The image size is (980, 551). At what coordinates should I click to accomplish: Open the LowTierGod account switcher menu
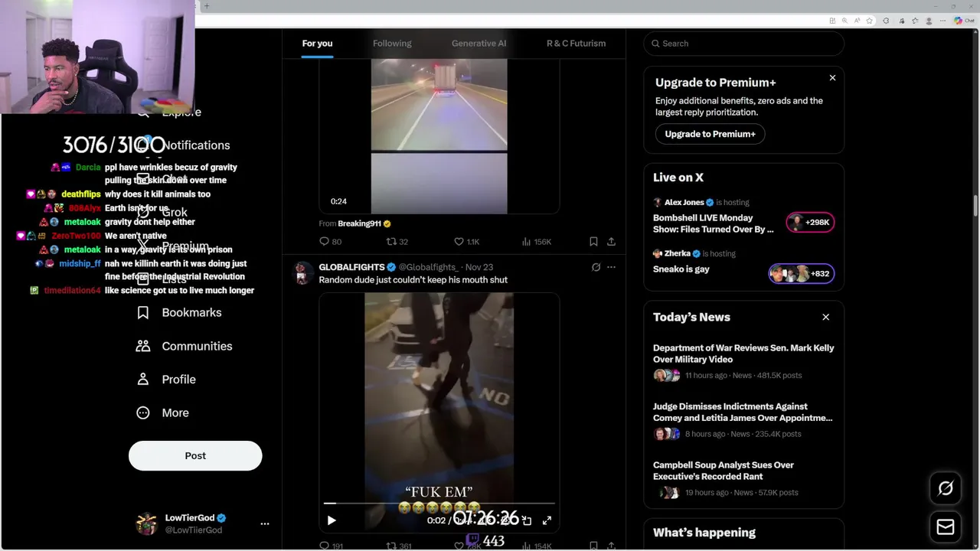265,523
